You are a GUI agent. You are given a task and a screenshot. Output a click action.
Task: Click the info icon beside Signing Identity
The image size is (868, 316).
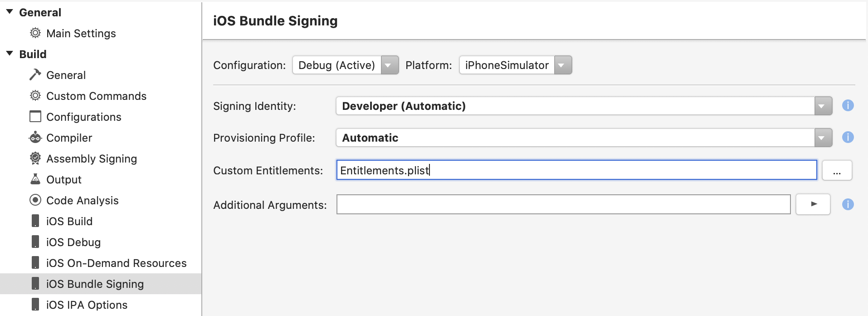tap(849, 105)
